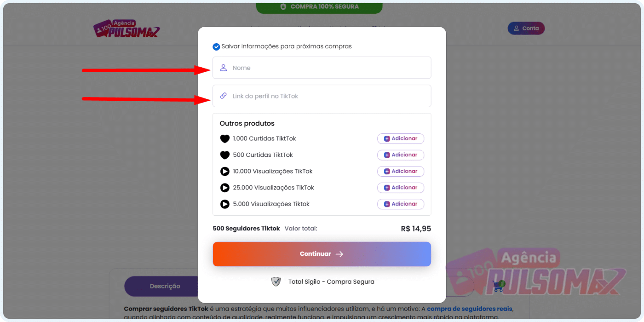Open the compra de seguidores reais link
The height and width of the screenshot is (322, 644).
[470, 309]
